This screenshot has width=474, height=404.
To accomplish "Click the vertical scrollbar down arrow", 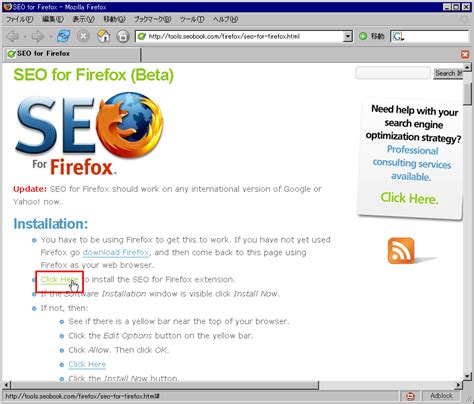I will (467, 376).
